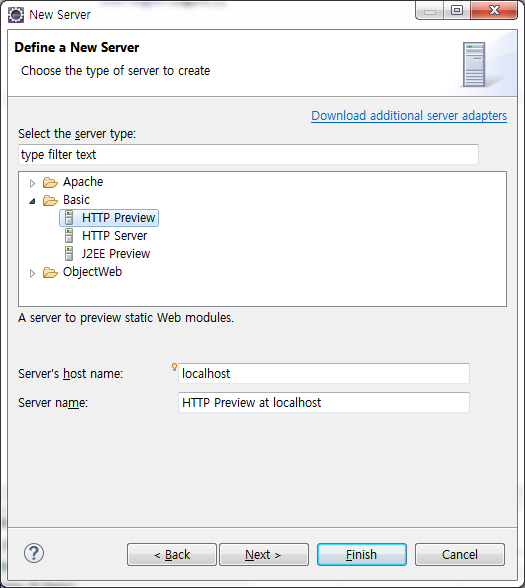Select HTTP Server in the tree
Image resolution: width=525 pixels, height=588 pixels.
click(114, 236)
